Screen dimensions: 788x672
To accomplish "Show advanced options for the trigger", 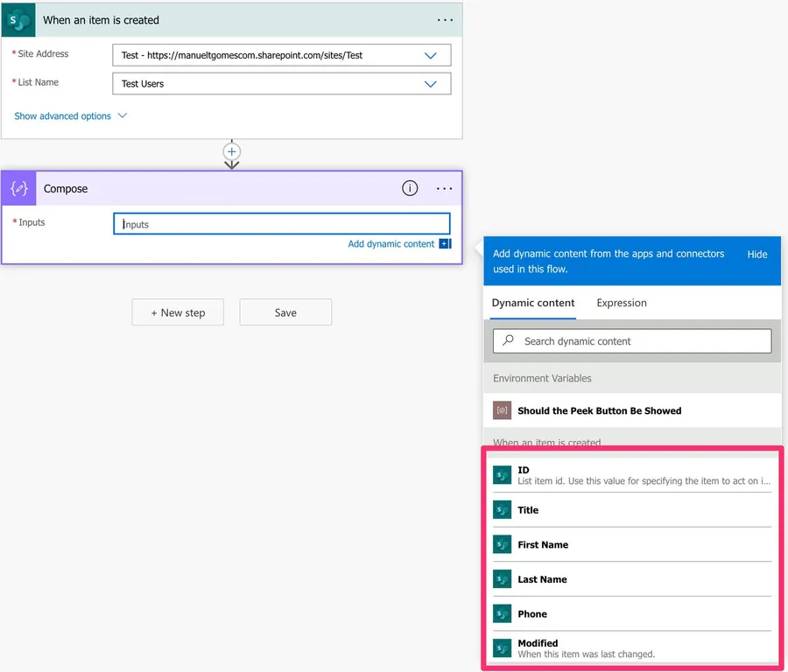I will click(70, 115).
